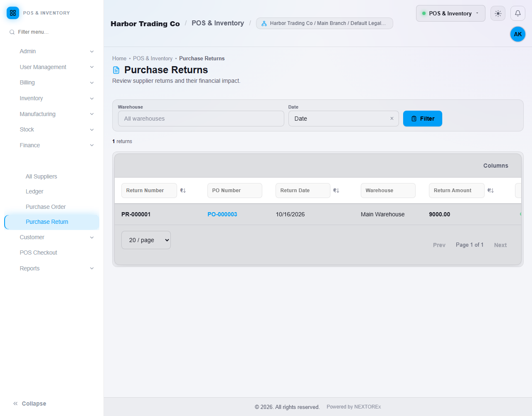
Task: Collapse the sidebar with Collapse button
Action: point(30,404)
